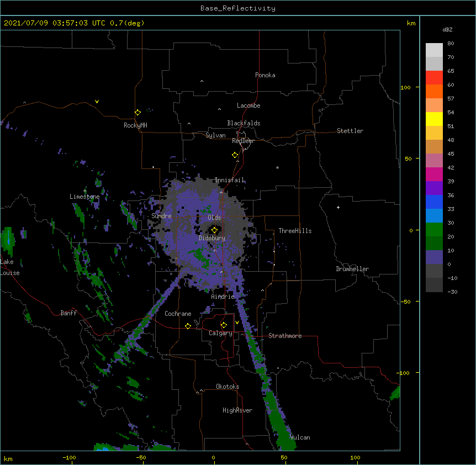Click the Calgary city label
This screenshot has height=465, width=476.
[220, 333]
